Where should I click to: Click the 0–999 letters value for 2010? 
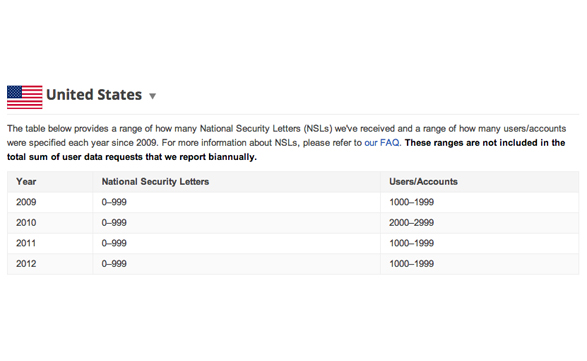point(114,223)
